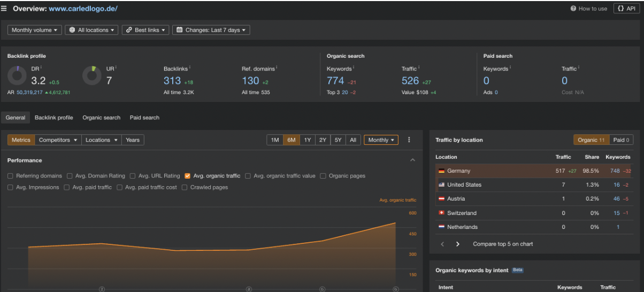Click the 313 backlinks count link
The image size is (644, 292).
coord(172,81)
